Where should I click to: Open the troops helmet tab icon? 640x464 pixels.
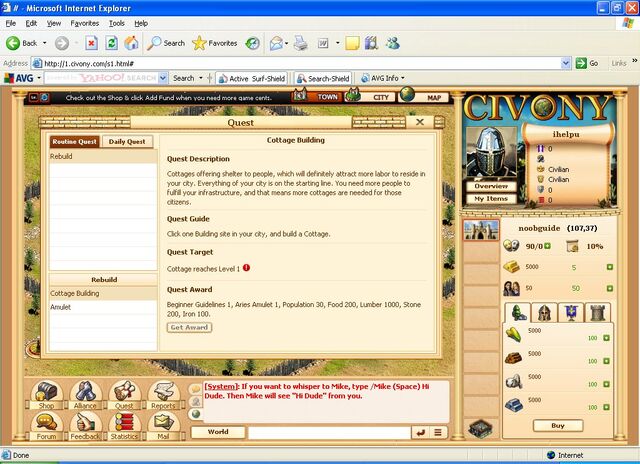tap(544, 313)
